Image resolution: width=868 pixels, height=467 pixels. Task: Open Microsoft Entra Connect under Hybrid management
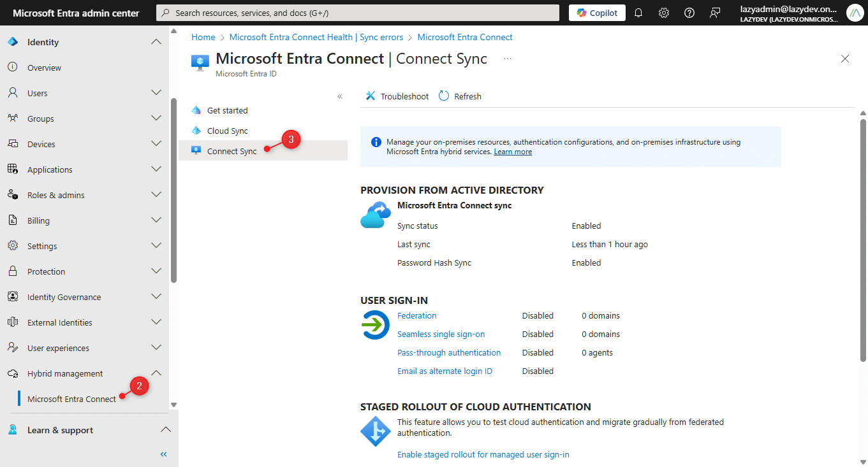coord(73,398)
